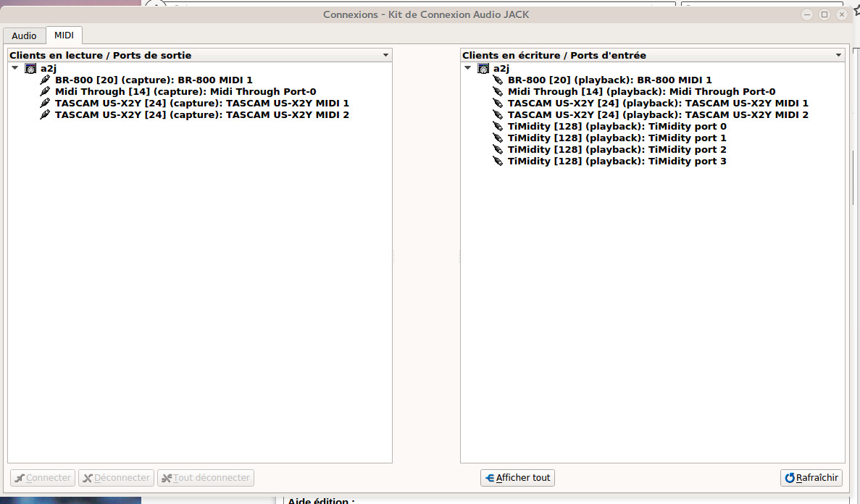Select 'TiMidity [128] (playback): TiMidity port 1'
This screenshot has height=504, width=860.
click(x=617, y=138)
